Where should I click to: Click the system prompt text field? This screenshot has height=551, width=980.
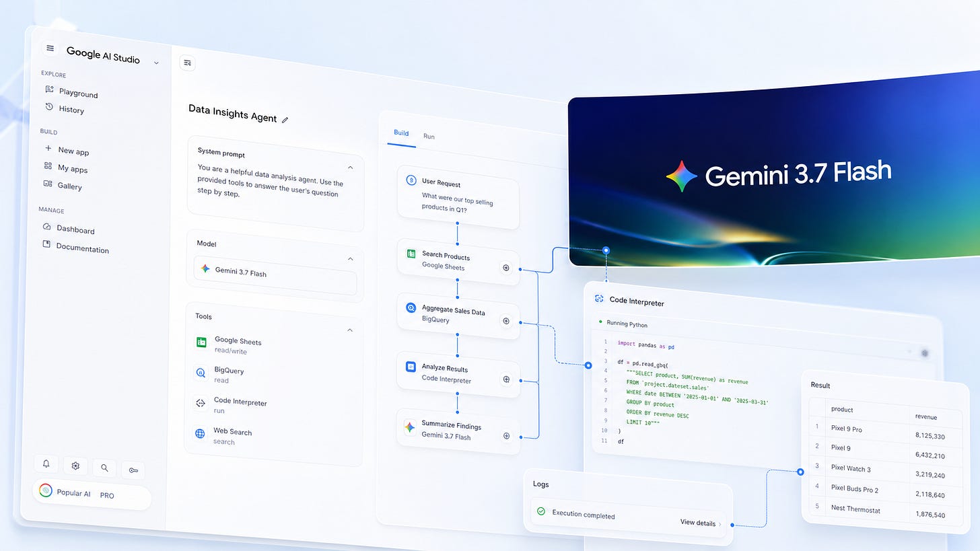271,180
